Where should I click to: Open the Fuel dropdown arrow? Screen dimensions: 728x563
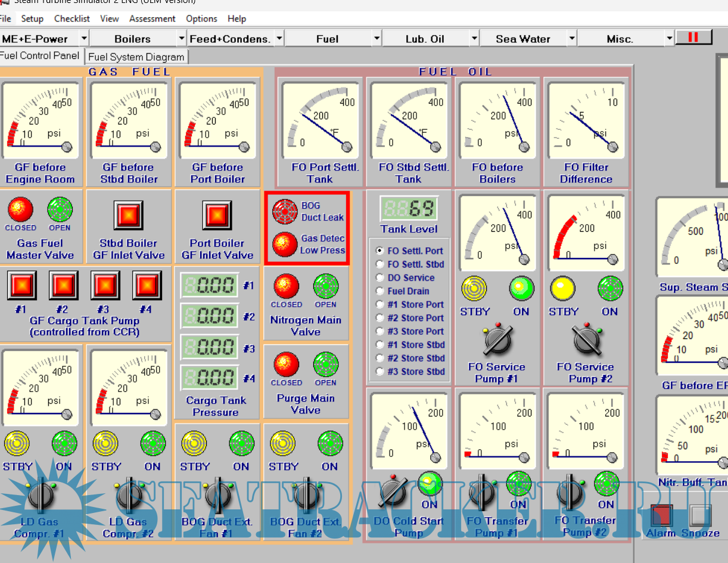[377, 39]
